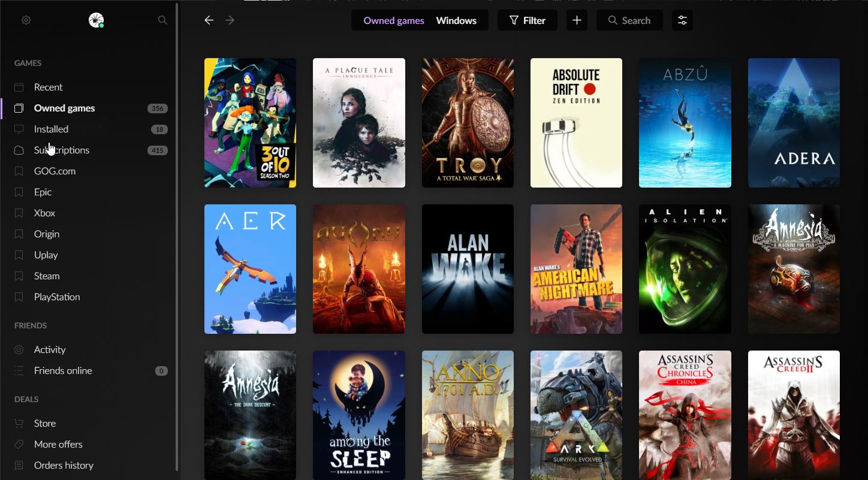Open Alan Wake's American Nightmare cover

pyautogui.click(x=576, y=269)
